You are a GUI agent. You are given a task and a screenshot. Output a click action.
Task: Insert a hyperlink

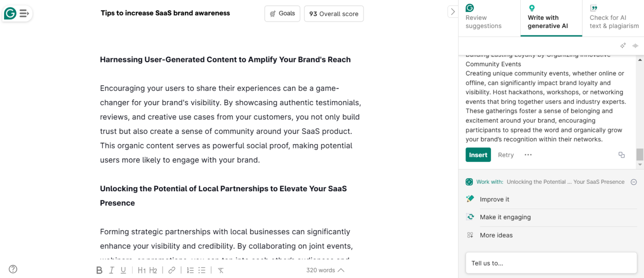pos(172,270)
